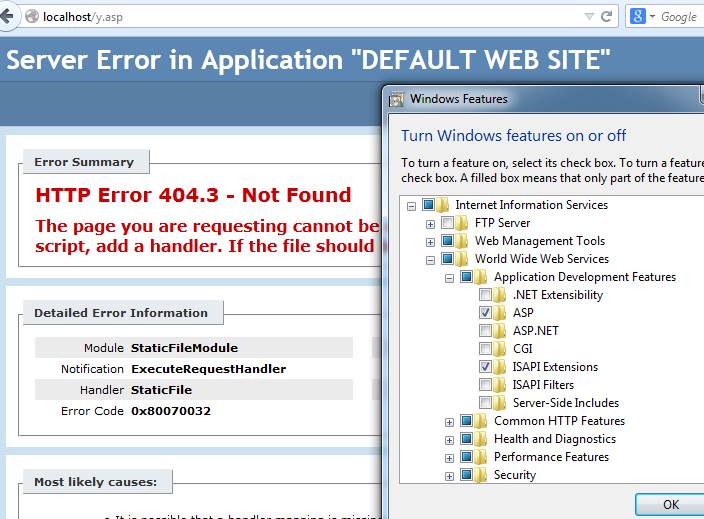Check the CGI feature checkbox
The height and width of the screenshot is (519, 704).
485,349
